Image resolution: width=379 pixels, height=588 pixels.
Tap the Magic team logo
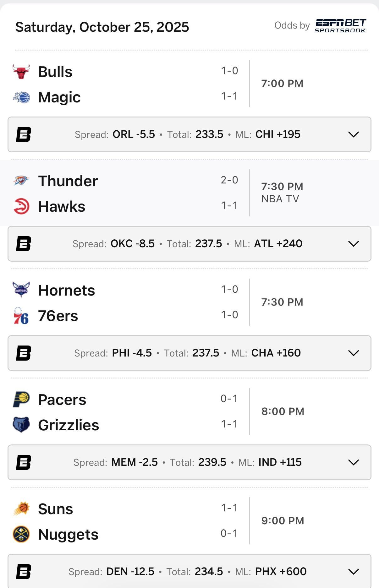21,97
